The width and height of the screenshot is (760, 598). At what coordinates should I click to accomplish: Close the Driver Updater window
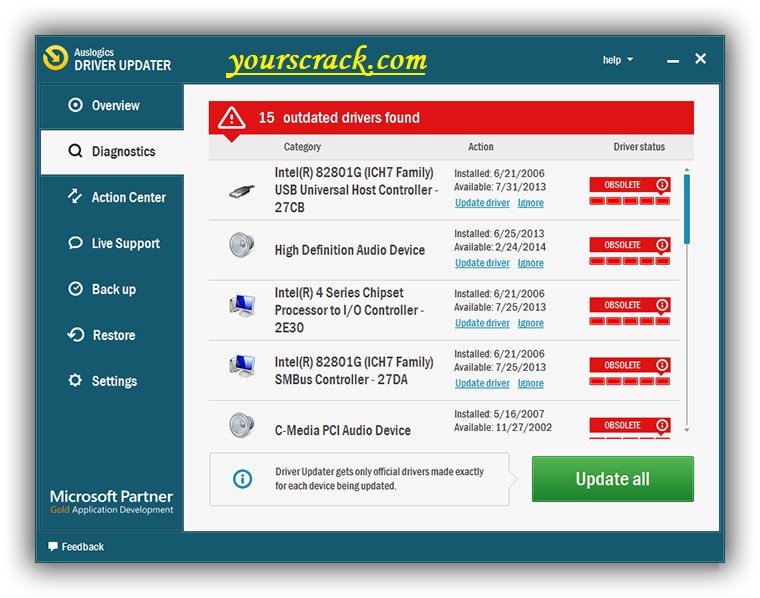pyautogui.click(x=700, y=59)
